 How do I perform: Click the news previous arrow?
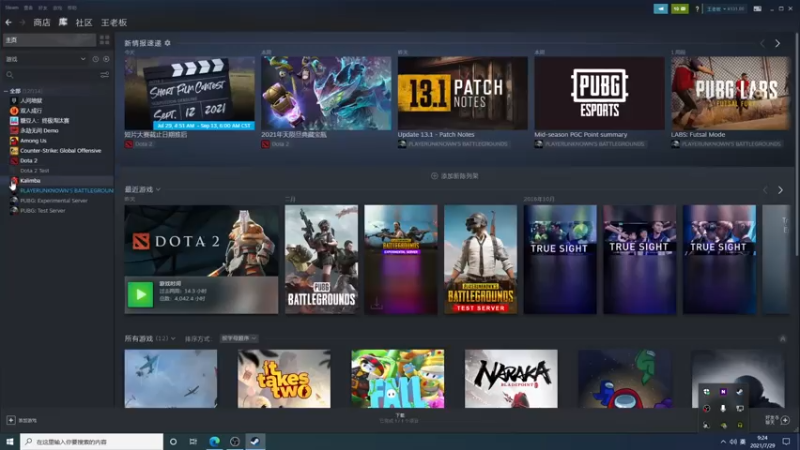pyautogui.click(x=763, y=43)
